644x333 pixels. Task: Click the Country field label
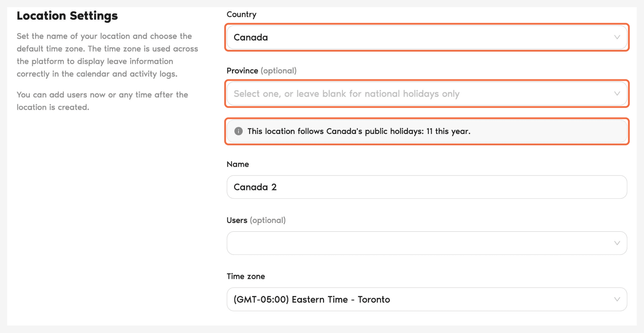(x=241, y=14)
